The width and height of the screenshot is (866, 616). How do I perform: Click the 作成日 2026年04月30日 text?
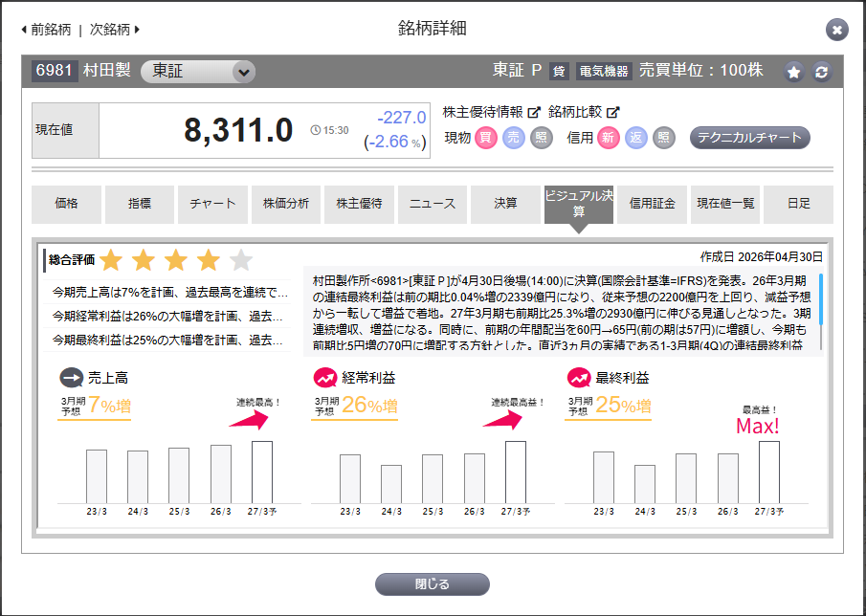coord(762,256)
